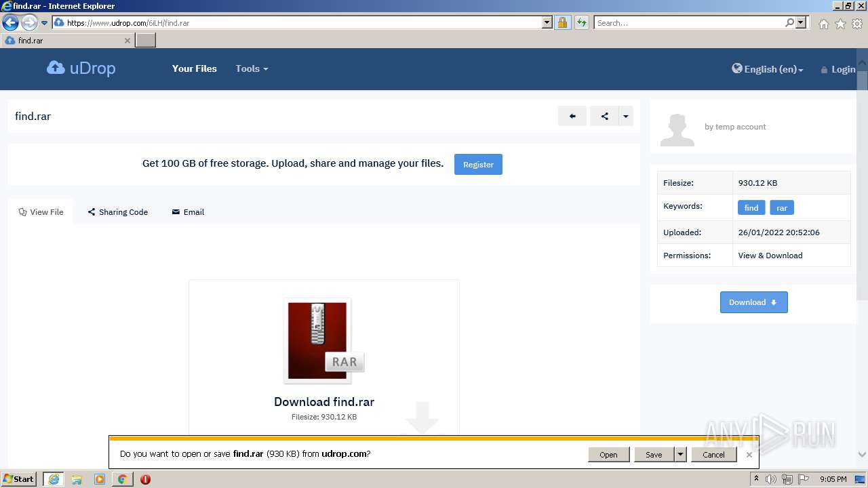Click the magnifier search icon

point(789,22)
